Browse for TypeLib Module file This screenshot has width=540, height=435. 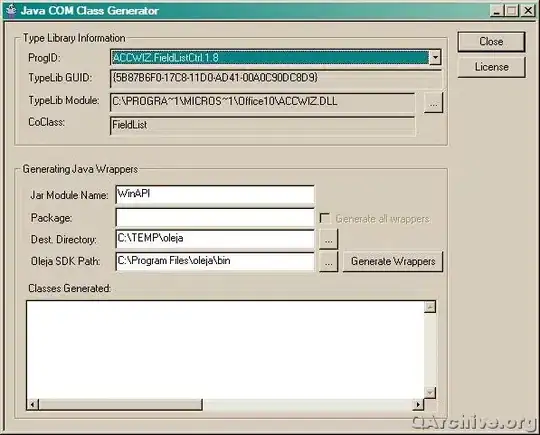[x=433, y=103]
